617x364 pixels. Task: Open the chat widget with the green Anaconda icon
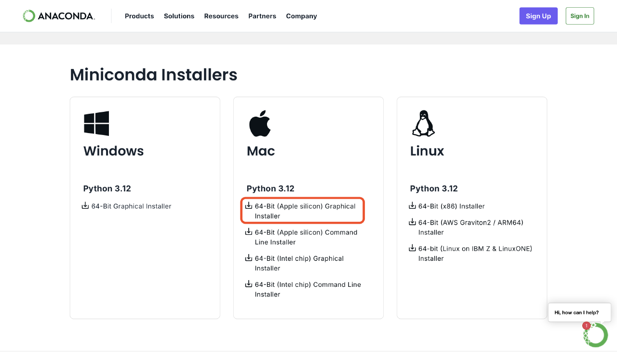click(596, 335)
